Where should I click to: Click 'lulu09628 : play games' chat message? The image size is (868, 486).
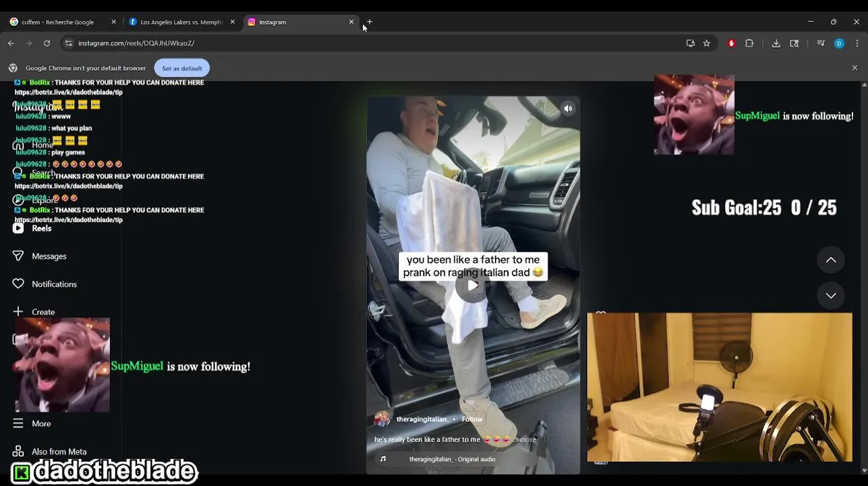click(51, 153)
